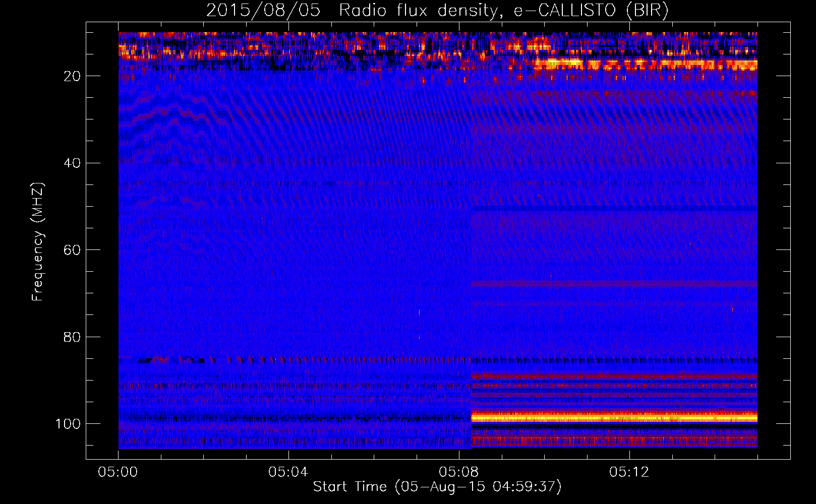This screenshot has width=816, height=504.
Task: Click the '05:08' time axis label
Action: point(459,472)
